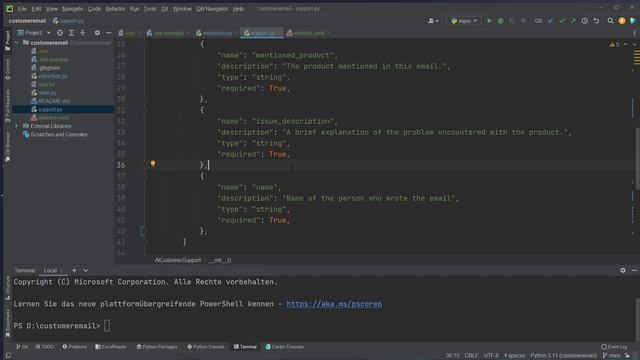Image resolution: width=640 pixels, height=360 pixels.
Task: Open the main run configuration dropdown
Action: click(x=464, y=21)
